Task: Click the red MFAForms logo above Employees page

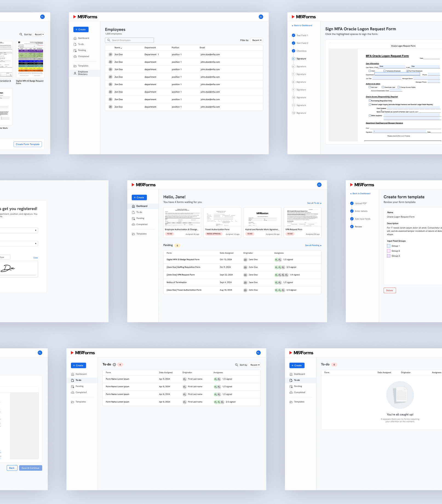Action: 85,17
